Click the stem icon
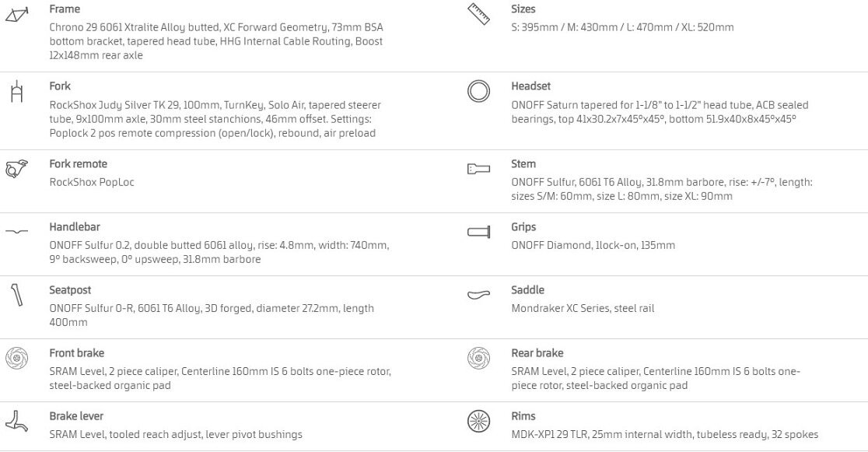 pyautogui.click(x=478, y=169)
